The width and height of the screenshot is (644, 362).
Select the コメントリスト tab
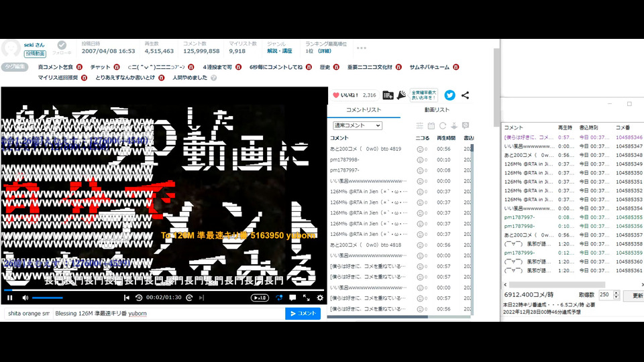click(x=364, y=110)
